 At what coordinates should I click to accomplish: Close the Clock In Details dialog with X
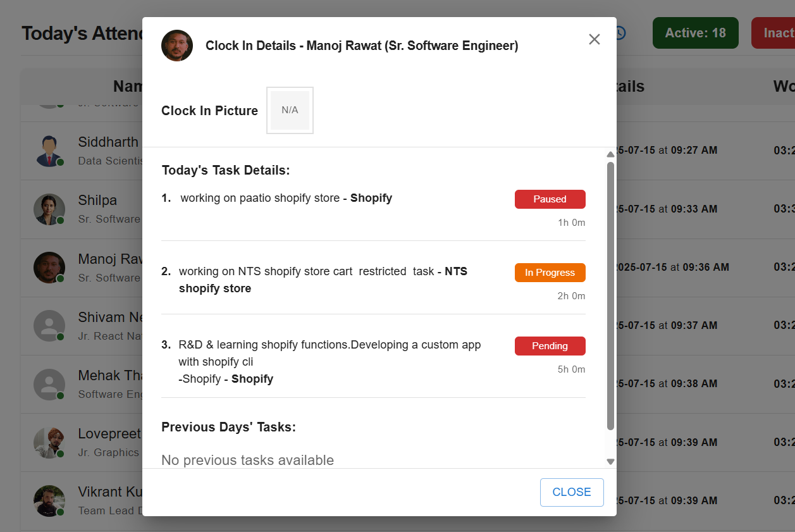coord(594,39)
